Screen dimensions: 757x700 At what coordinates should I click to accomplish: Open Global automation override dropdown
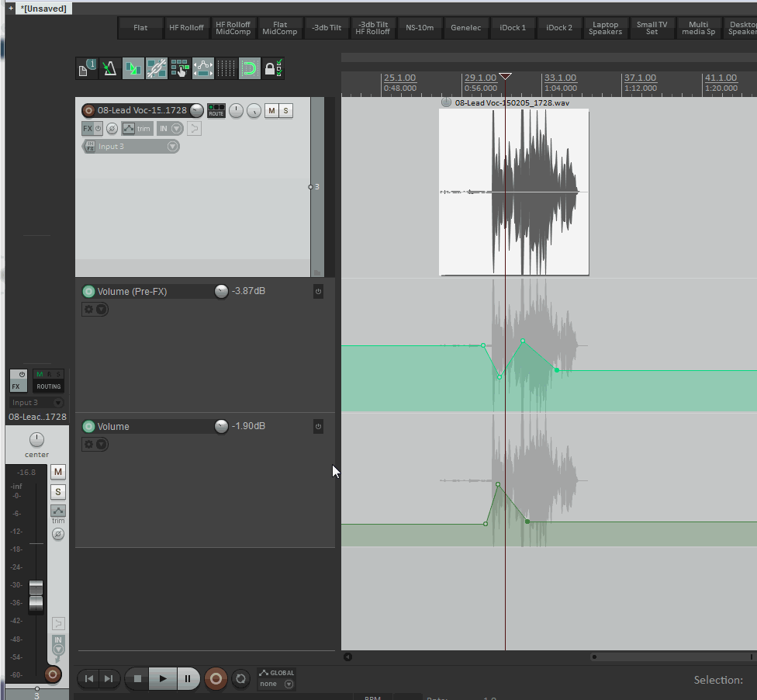click(x=289, y=684)
